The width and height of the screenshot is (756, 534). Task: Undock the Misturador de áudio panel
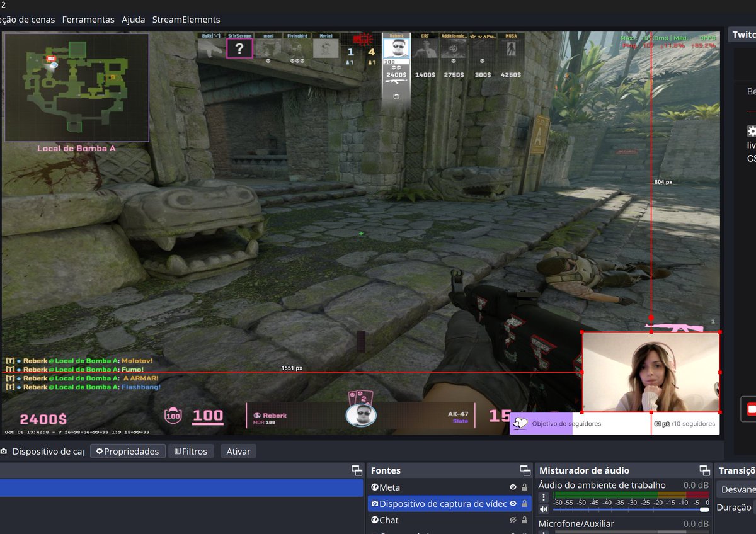[x=705, y=470]
